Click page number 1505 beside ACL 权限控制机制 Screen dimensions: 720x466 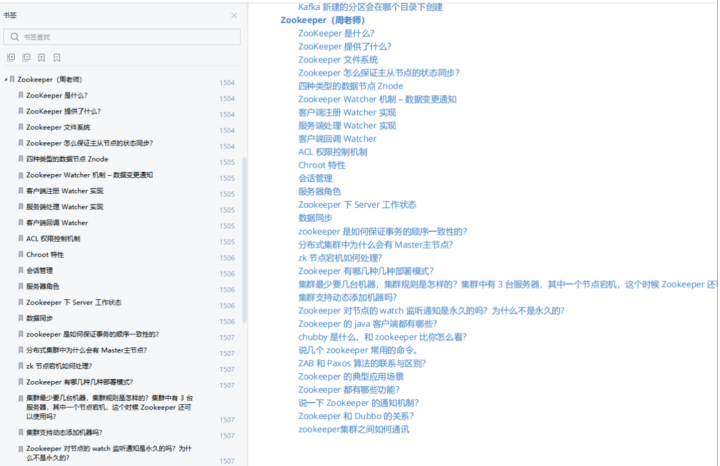pos(227,241)
